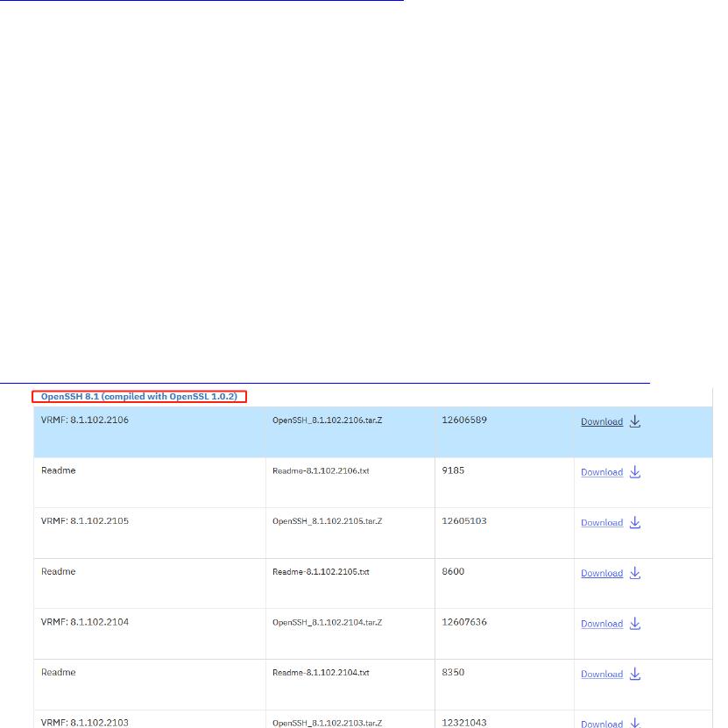Click file name OpenSSH_8.1.102.2104.tar.Z

click(x=328, y=622)
